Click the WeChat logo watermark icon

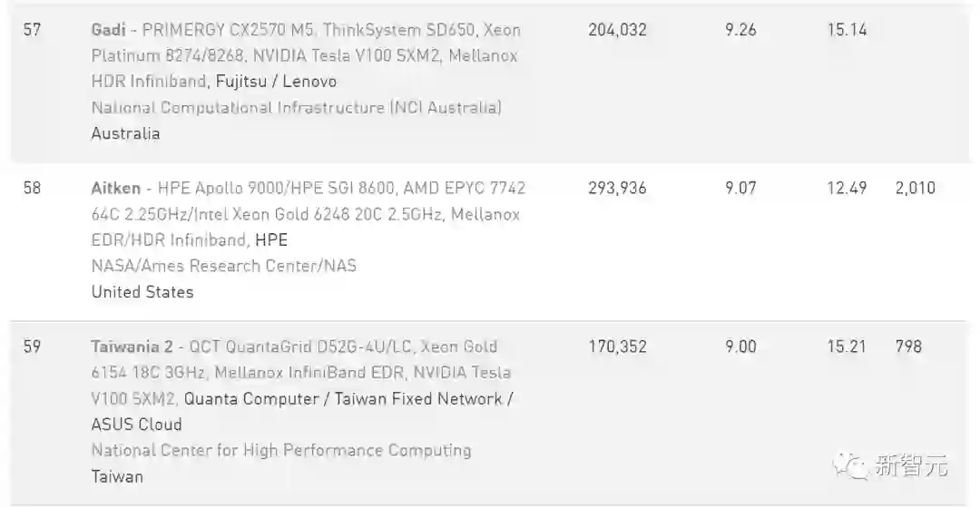[x=856, y=467]
